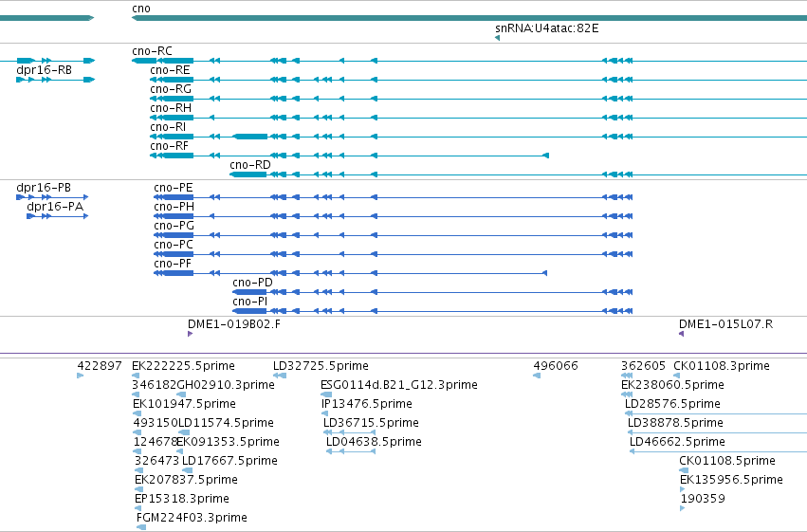Click the EK238060.5prime EST label

click(x=672, y=385)
